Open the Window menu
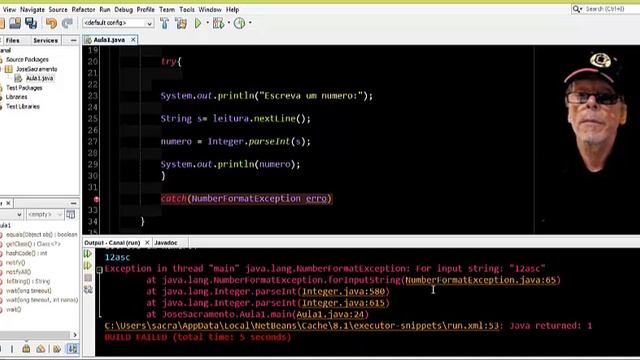640x360 pixels. (210, 9)
